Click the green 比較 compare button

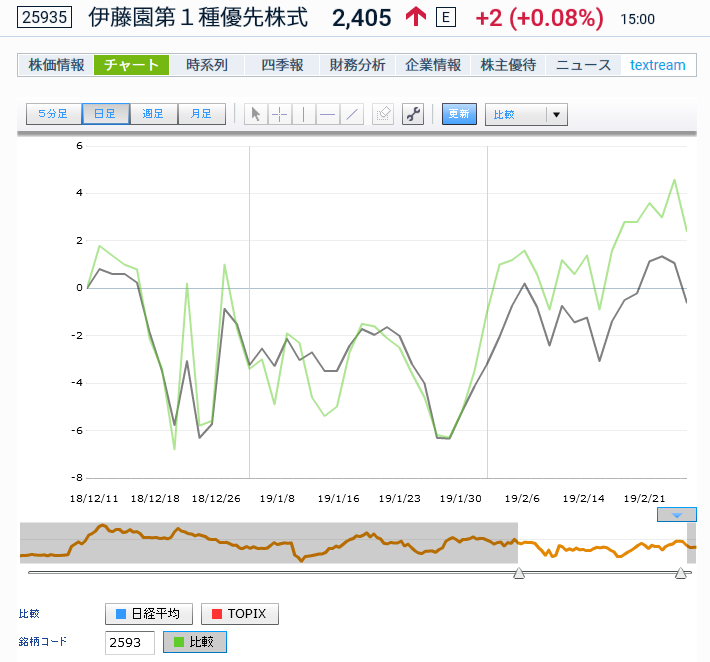click(195, 642)
